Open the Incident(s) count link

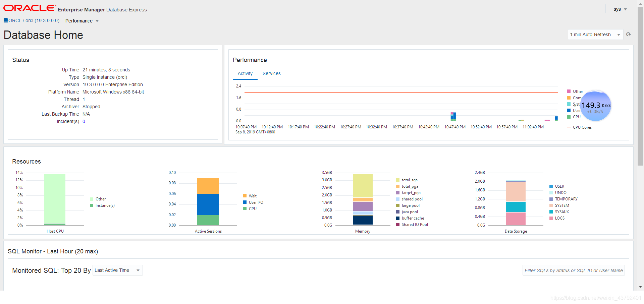pos(84,121)
